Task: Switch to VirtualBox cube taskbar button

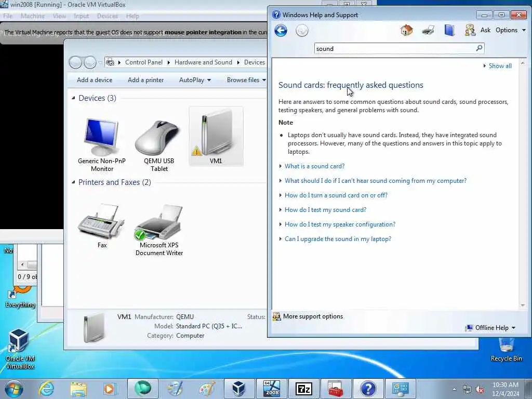Action: tap(238, 389)
